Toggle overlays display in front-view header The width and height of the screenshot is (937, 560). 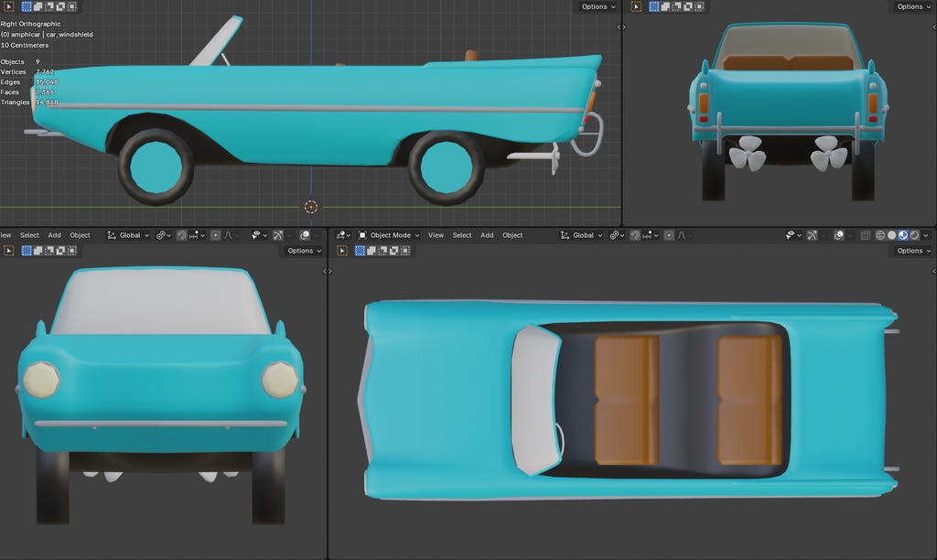tap(305, 235)
